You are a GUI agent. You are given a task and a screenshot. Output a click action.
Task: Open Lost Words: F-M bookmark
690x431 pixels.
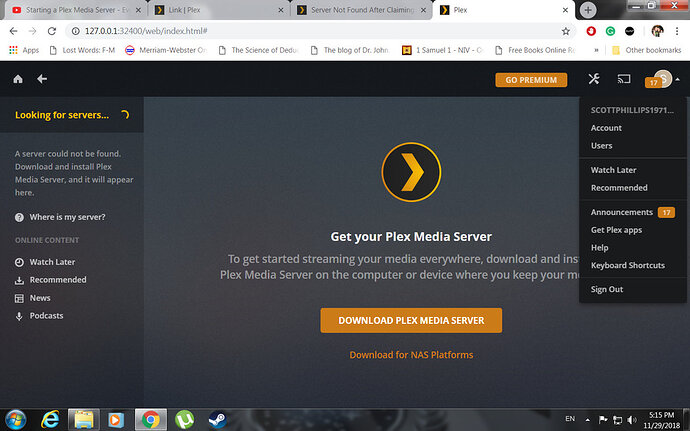82,50
